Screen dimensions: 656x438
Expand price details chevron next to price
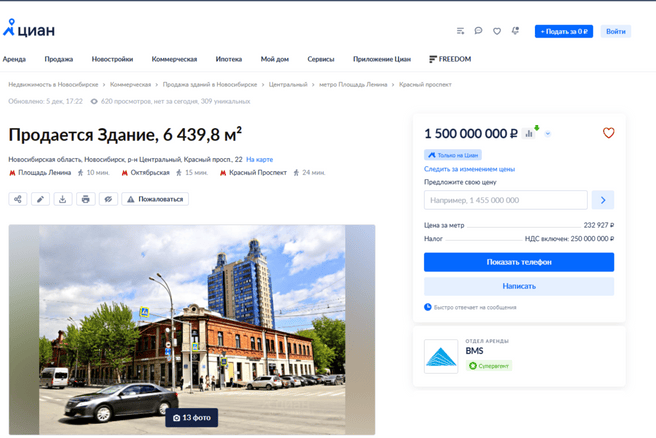point(548,134)
